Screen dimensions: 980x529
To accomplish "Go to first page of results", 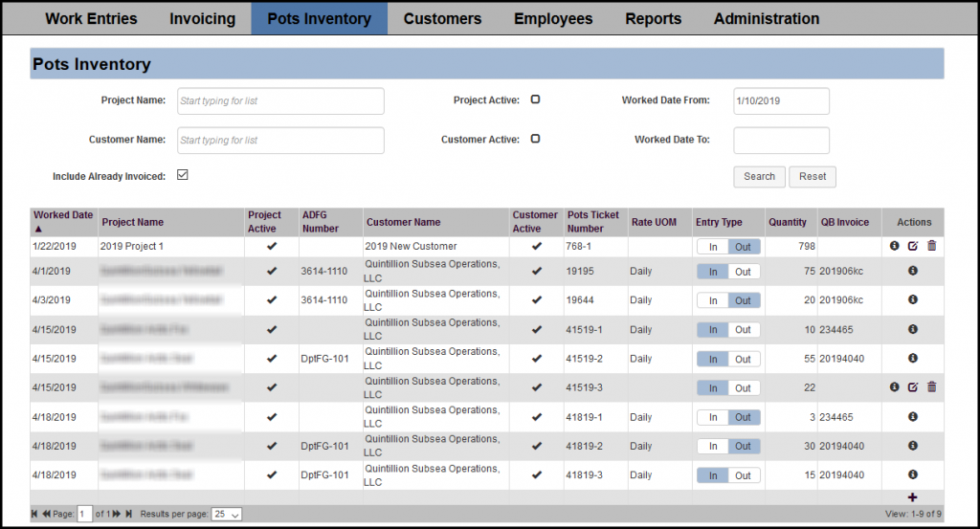I will click(x=34, y=514).
